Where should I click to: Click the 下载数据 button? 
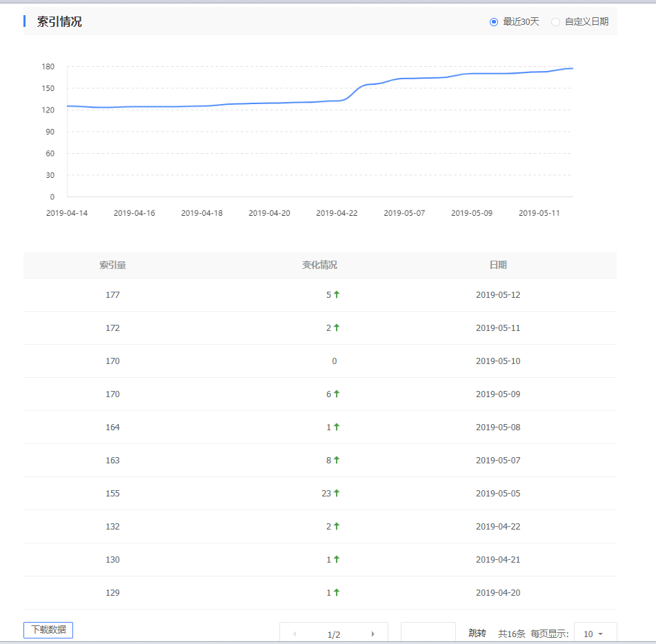click(x=48, y=630)
